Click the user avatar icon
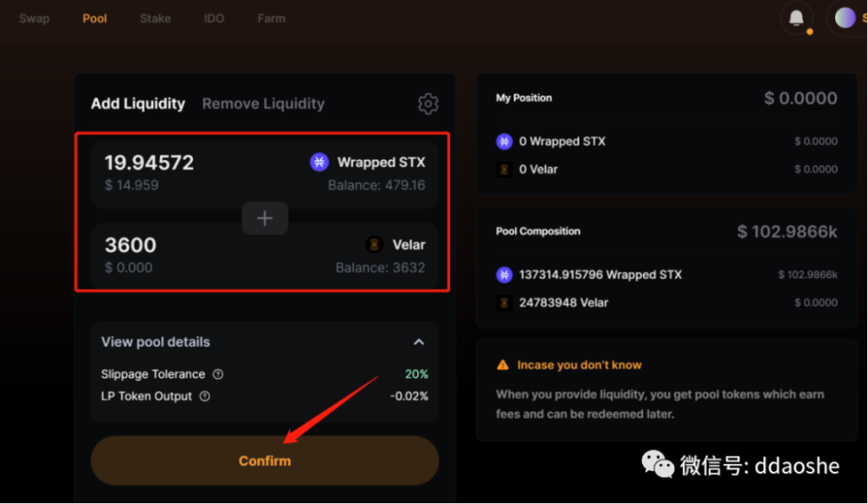The width and height of the screenshot is (868, 504). pos(845,17)
